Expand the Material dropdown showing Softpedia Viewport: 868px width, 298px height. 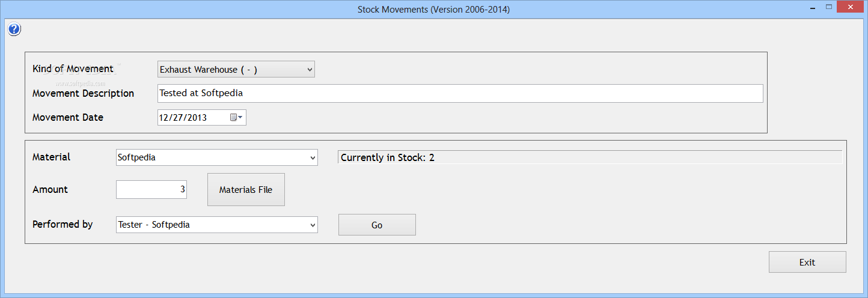[x=217, y=157]
